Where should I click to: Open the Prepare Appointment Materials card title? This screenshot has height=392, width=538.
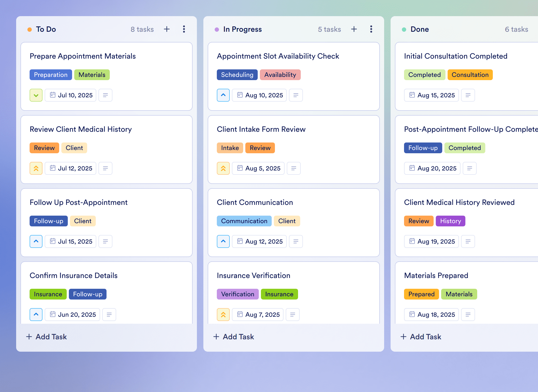(83, 56)
